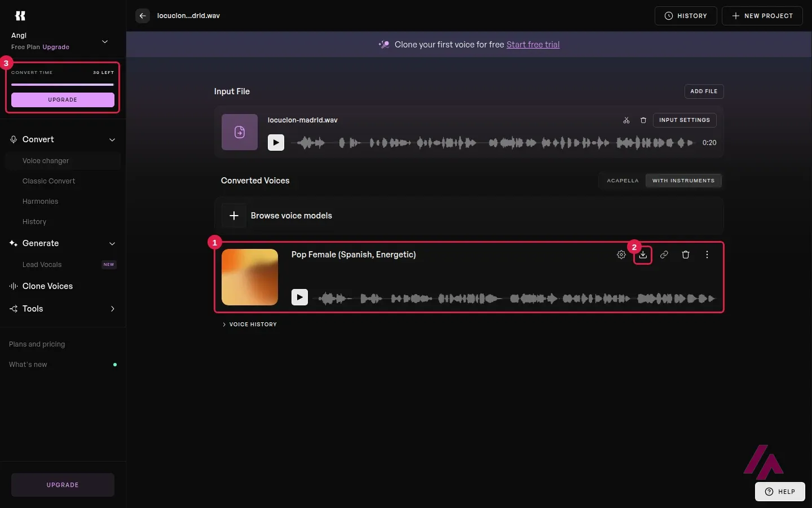Open settings gear for Pop Female voice
The width and height of the screenshot is (812, 508).
(x=621, y=255)
